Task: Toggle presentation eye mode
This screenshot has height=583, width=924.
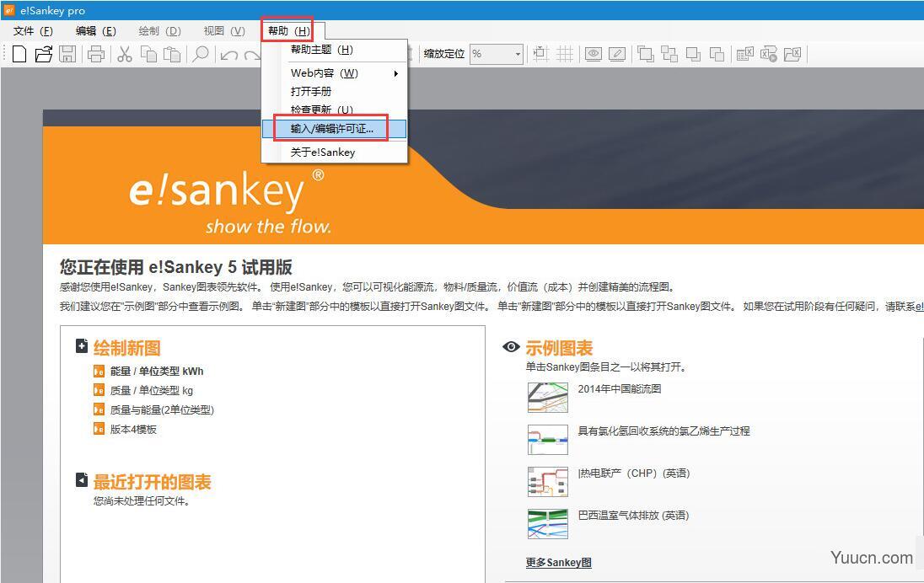Action: point(592,54)
